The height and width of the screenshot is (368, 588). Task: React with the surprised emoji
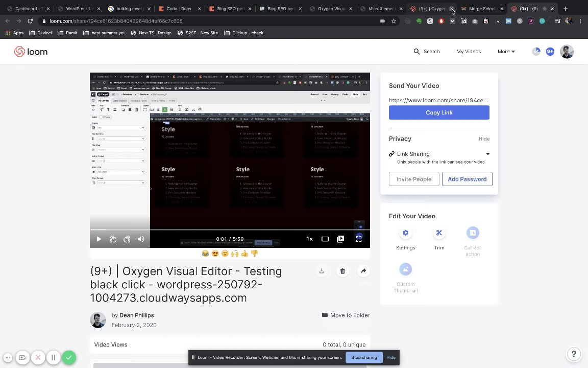[225, 254]
